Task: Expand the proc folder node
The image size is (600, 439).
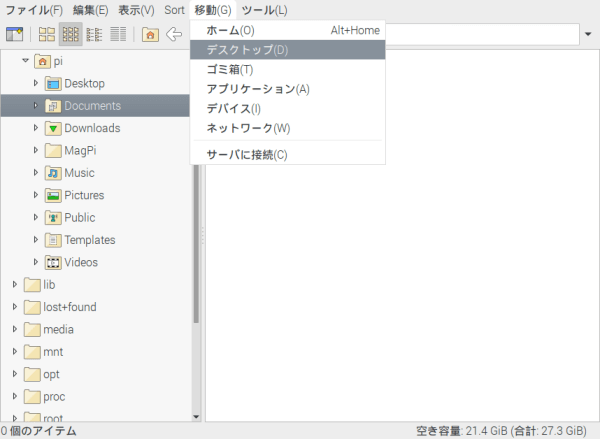Action: [15, 396]
